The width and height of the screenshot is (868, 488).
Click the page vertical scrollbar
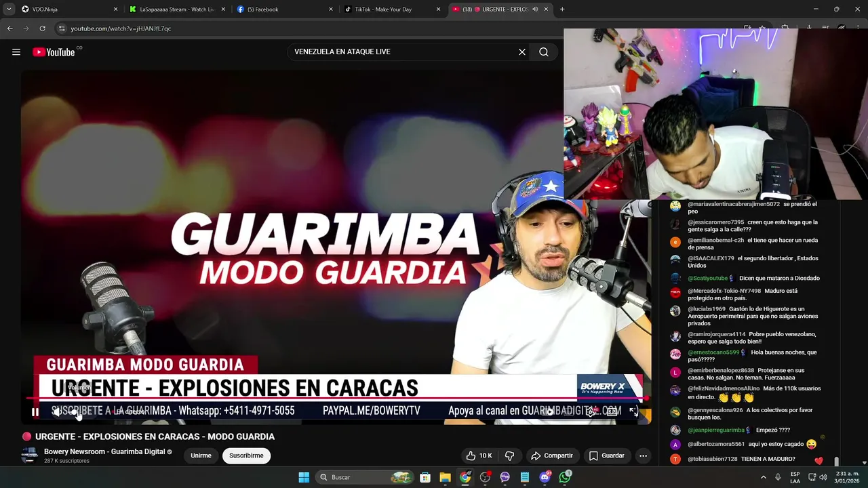pyautogui.click(x=837, y=462)
